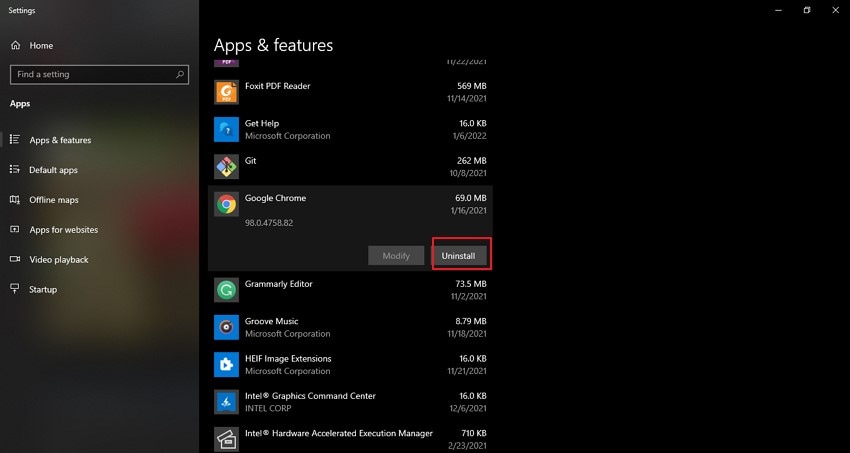Focus the Find a setting search box

(99, 75)
